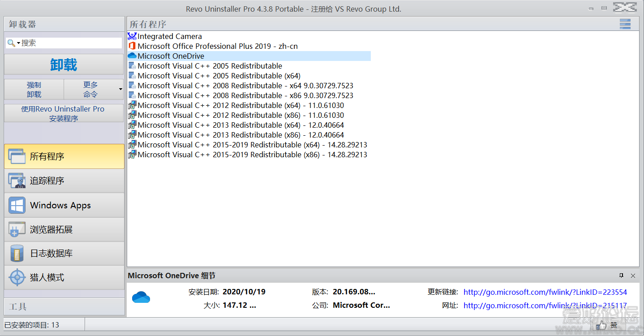
Task: Click the Windows Apps logo icon
Action: (17, 205)
